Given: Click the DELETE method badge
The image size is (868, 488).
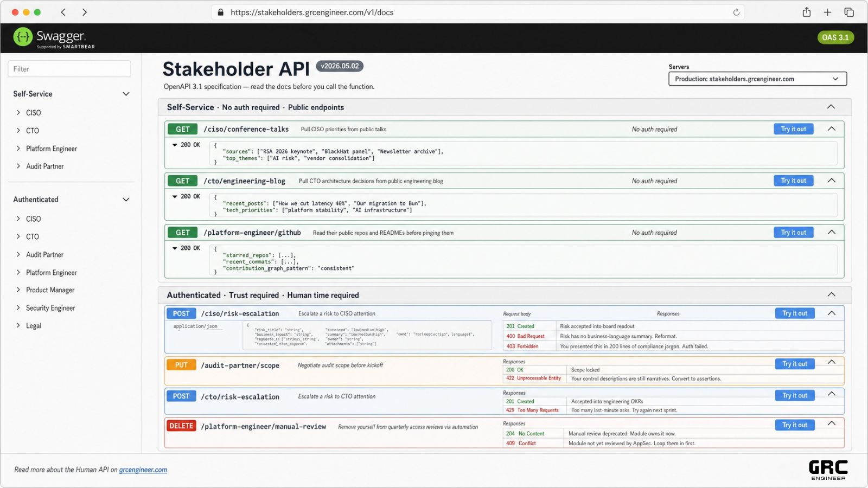Looking at the screenshot, I should (x=181, y=426).
